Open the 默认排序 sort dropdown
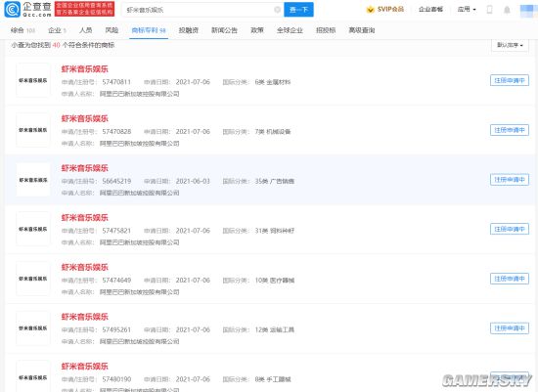538x392 pixels. pos(510,45)
